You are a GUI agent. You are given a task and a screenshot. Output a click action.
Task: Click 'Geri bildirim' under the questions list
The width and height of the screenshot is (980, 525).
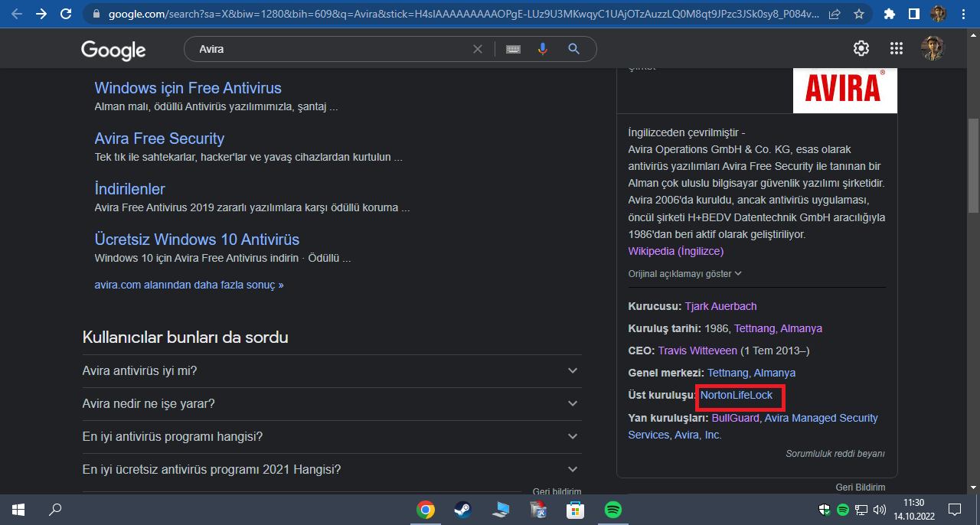[x=557, y=491]
